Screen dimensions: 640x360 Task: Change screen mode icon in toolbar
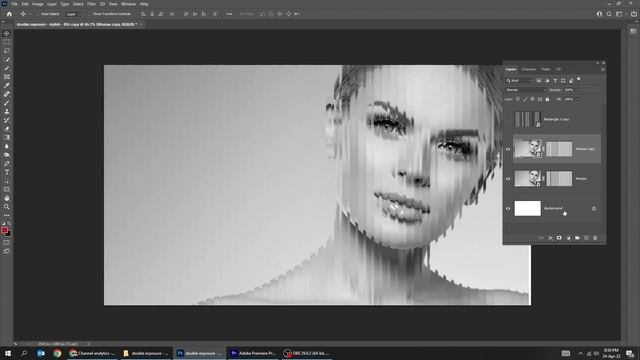[x=7, y=251]
